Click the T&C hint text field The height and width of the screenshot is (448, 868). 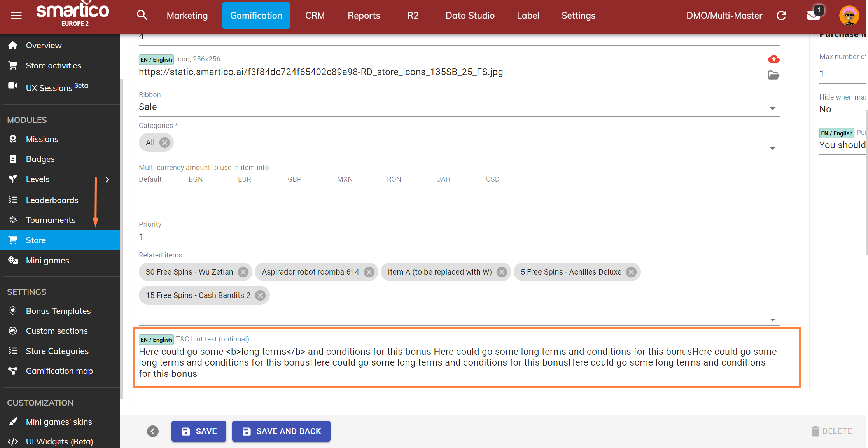459,362
